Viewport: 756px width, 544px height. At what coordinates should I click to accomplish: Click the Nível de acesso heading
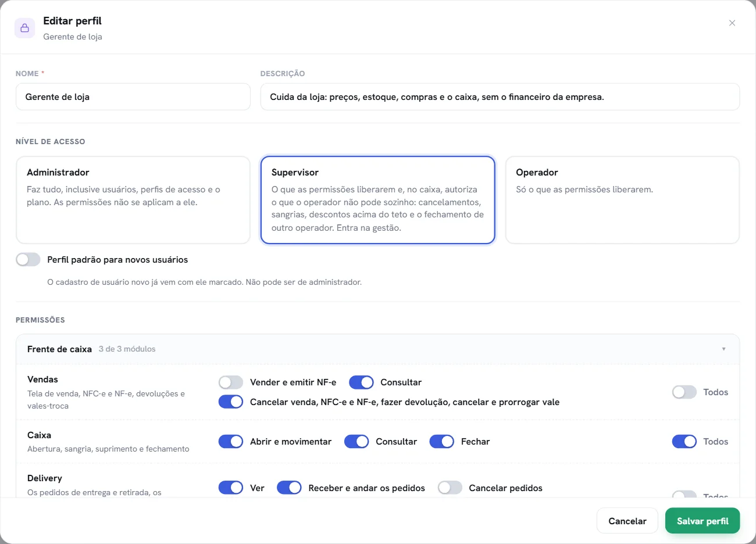[x=51, y=142]
